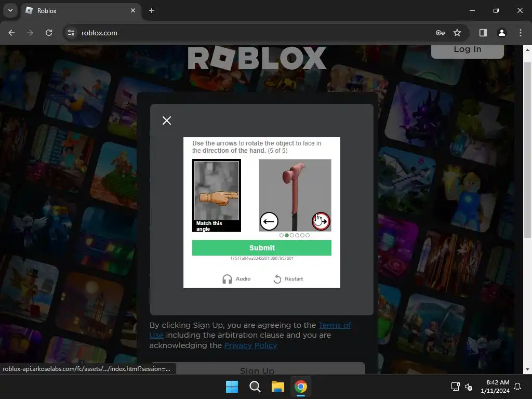Go forward in browser history

point(30,33)
